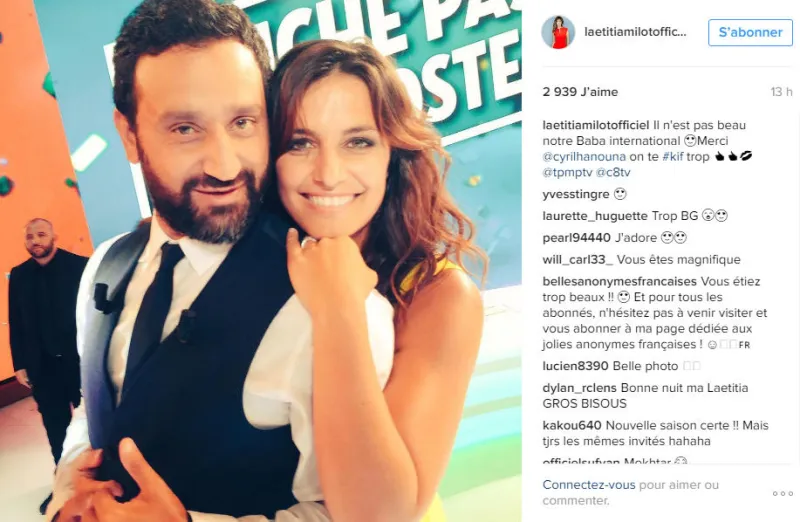This screenshot has height=522, width=800.
Task: Open the @c8tv mention link
Action: pos(613,172)
